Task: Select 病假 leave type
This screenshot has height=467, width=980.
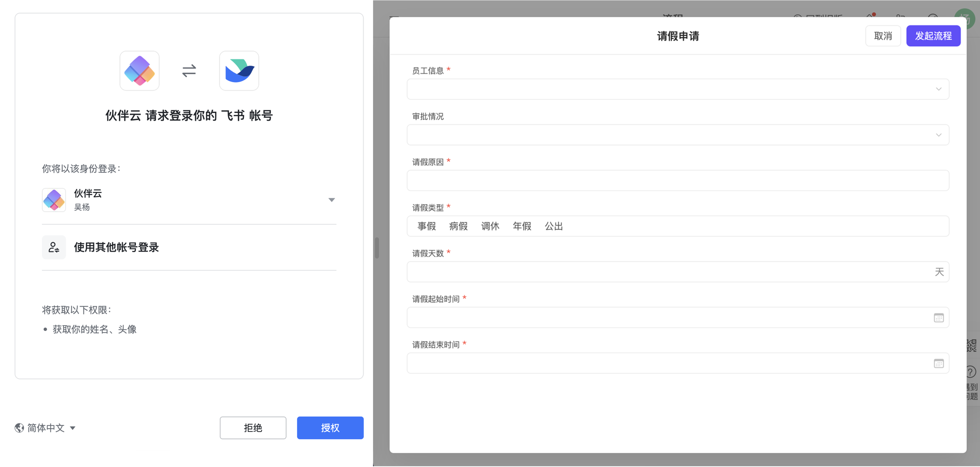Action: coord(458,226)
